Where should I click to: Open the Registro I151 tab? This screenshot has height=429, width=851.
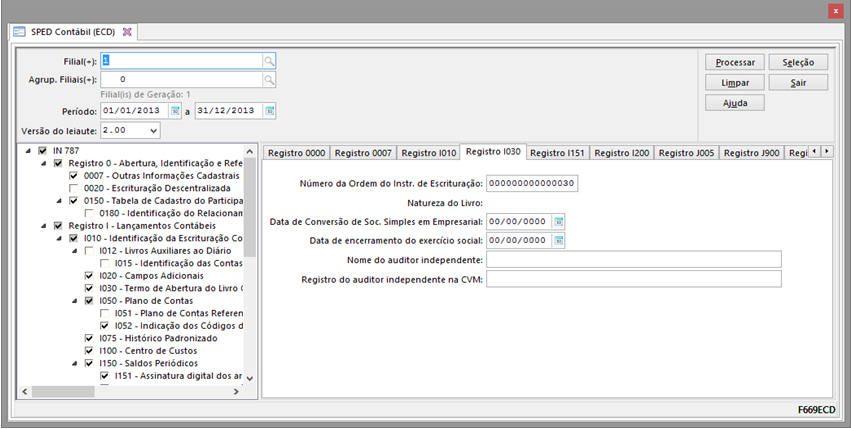557,153
